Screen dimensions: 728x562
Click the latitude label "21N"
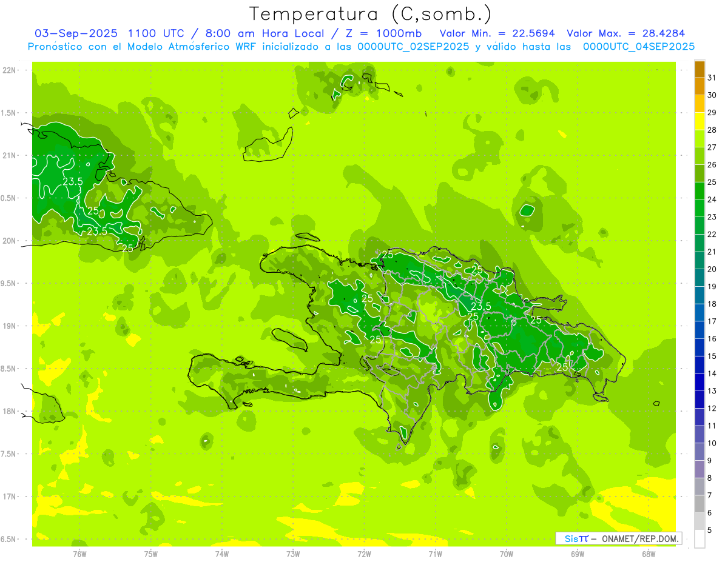10,155
